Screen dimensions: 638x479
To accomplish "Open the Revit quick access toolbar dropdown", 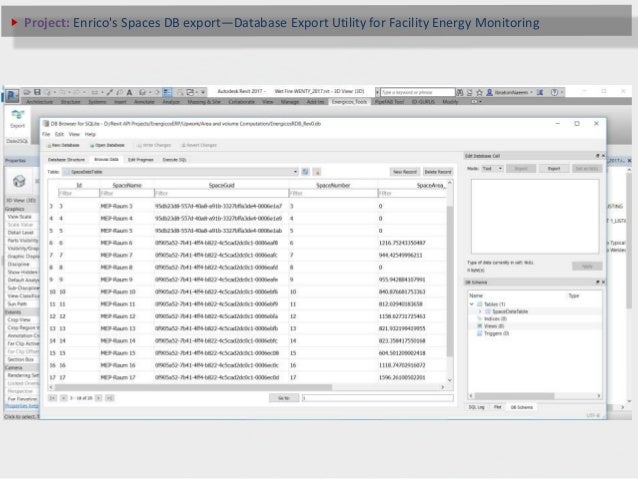I will click(203, 92).
